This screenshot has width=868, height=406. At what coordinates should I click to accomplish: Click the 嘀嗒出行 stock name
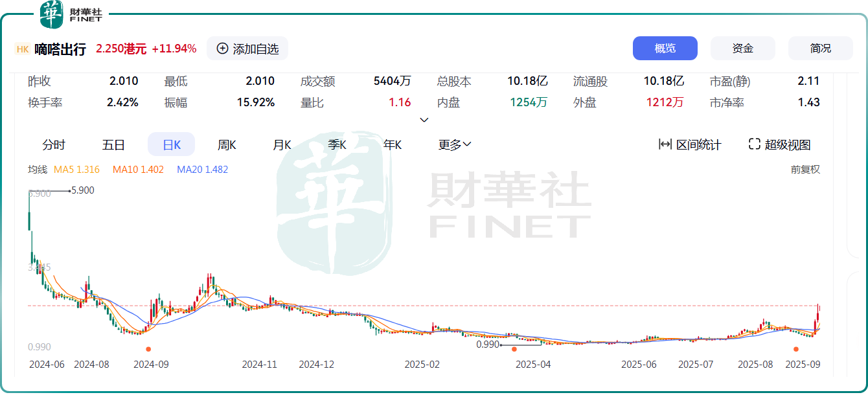(60, 49)
